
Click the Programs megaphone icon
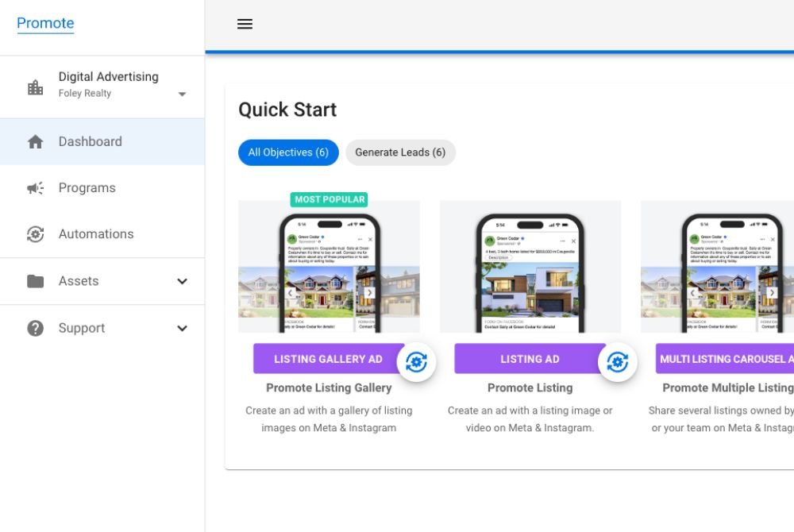tap(35, 188)
